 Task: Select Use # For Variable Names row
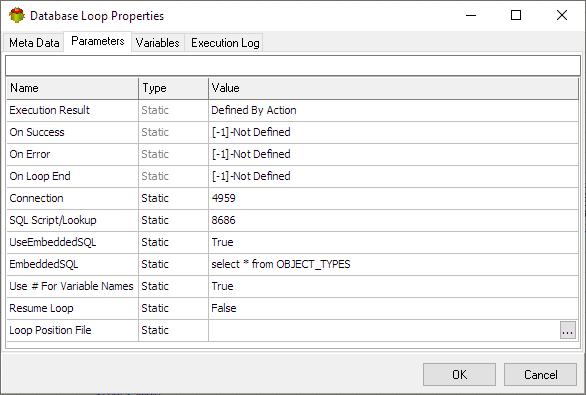click(71, 286)
